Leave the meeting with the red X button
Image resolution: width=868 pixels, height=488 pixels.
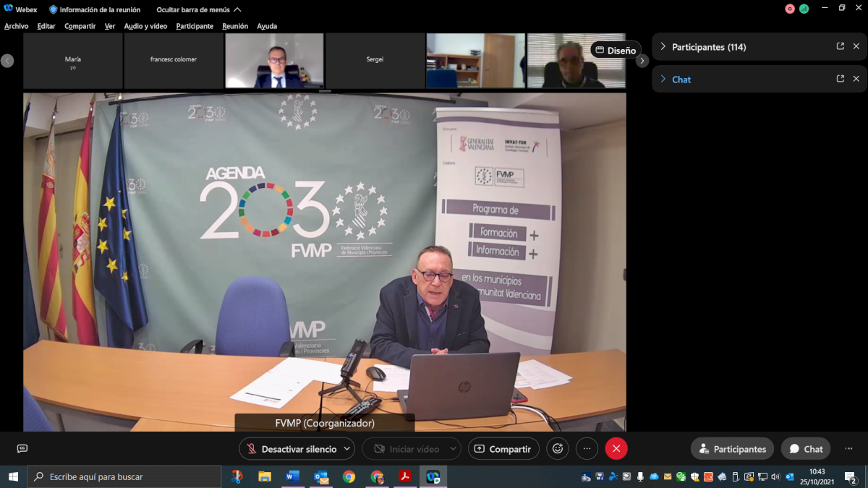pos(616,449)
